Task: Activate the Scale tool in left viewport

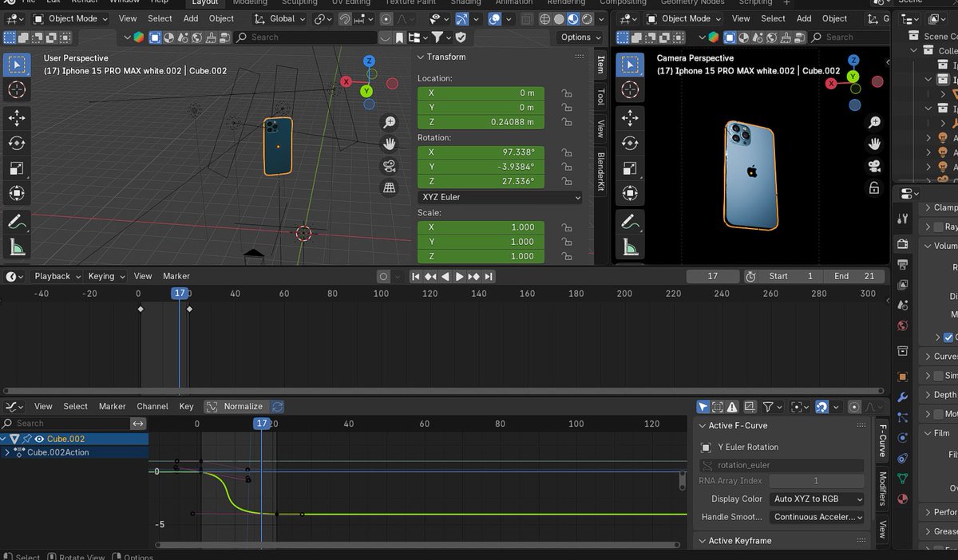Action: (17, 168)
